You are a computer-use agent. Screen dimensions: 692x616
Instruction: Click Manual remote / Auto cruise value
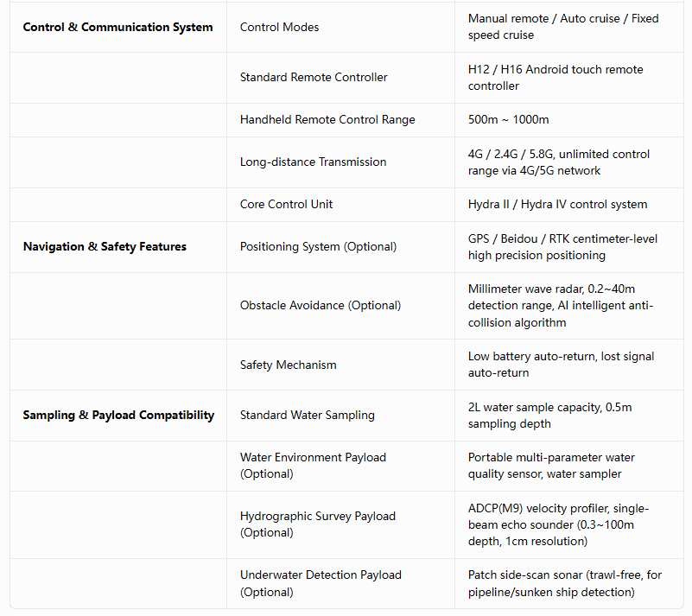click(563, 27)
